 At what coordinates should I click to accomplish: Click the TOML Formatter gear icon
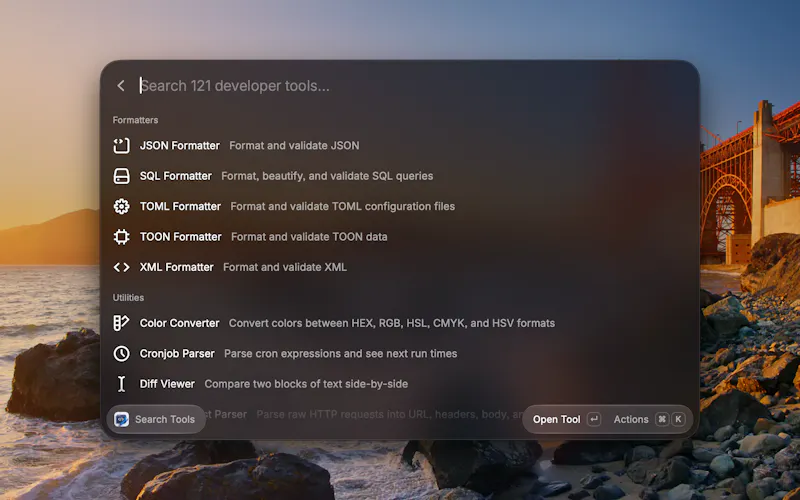(121, 206)
